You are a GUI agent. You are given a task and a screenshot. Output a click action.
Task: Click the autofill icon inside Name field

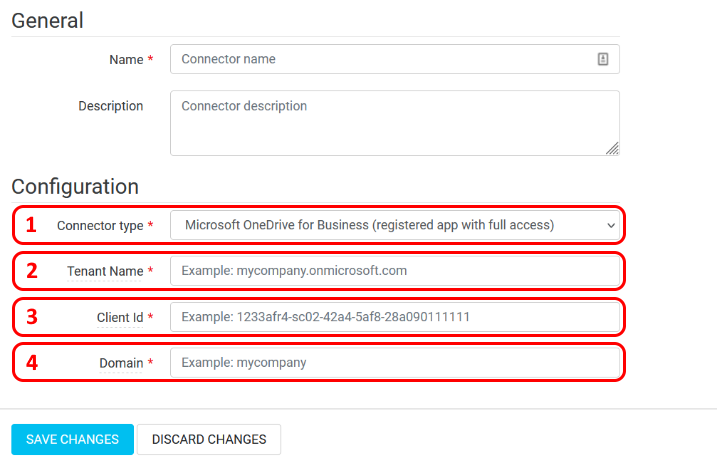[x=603, y=59]
